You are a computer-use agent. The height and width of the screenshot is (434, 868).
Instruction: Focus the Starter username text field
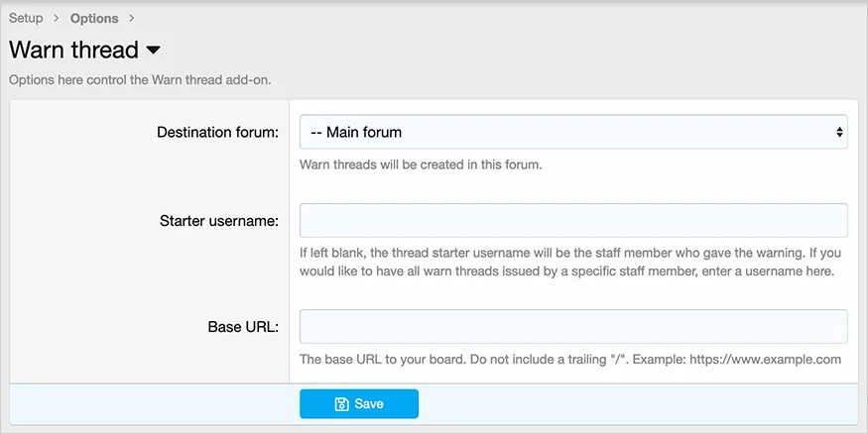pyautogui.click(x=572, y=220)
